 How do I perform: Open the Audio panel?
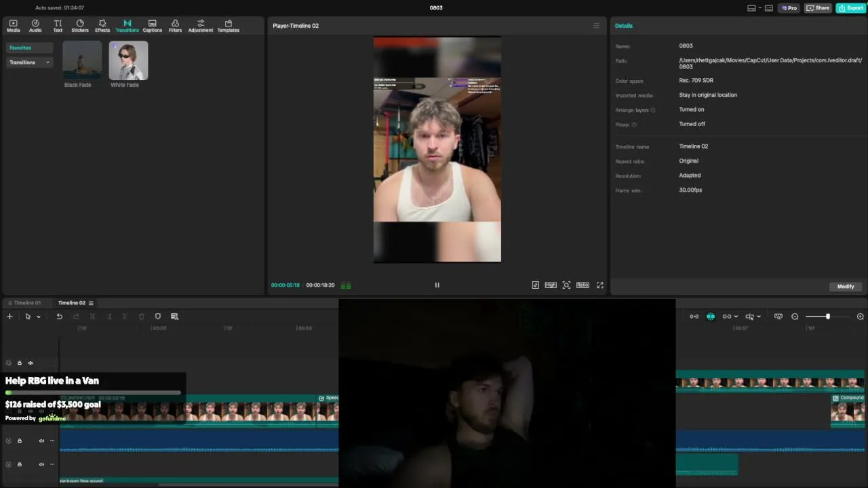pyautogui.click(x=35, y=26)
